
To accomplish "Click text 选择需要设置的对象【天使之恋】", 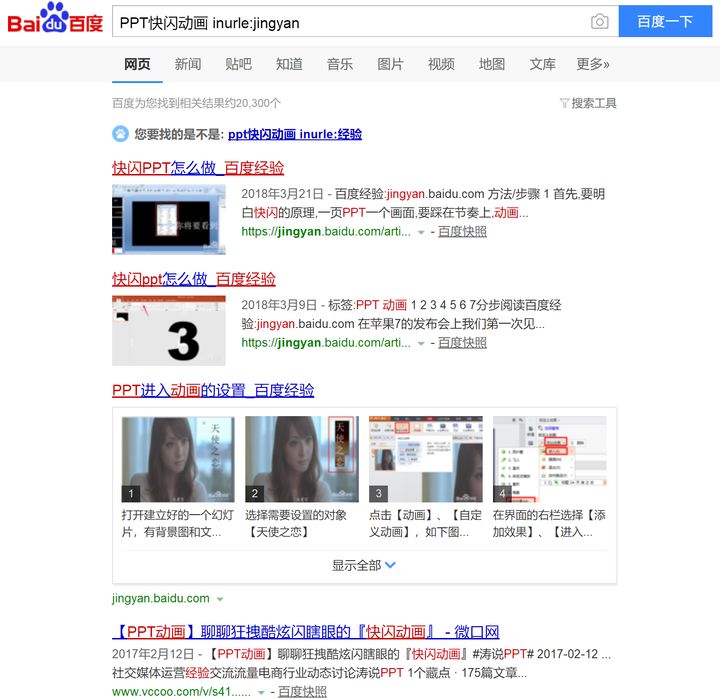I will pos(296,523).
